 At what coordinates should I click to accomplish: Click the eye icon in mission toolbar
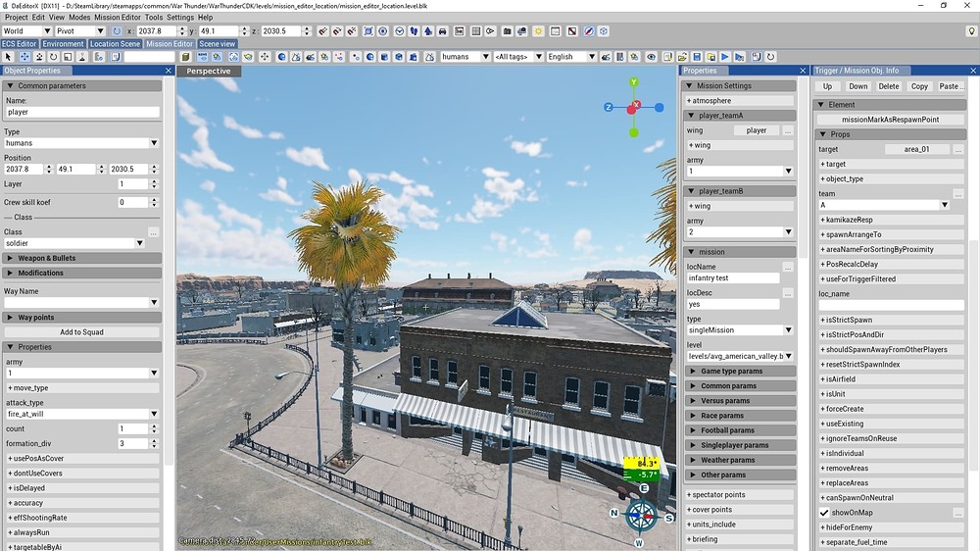[651, 57]
